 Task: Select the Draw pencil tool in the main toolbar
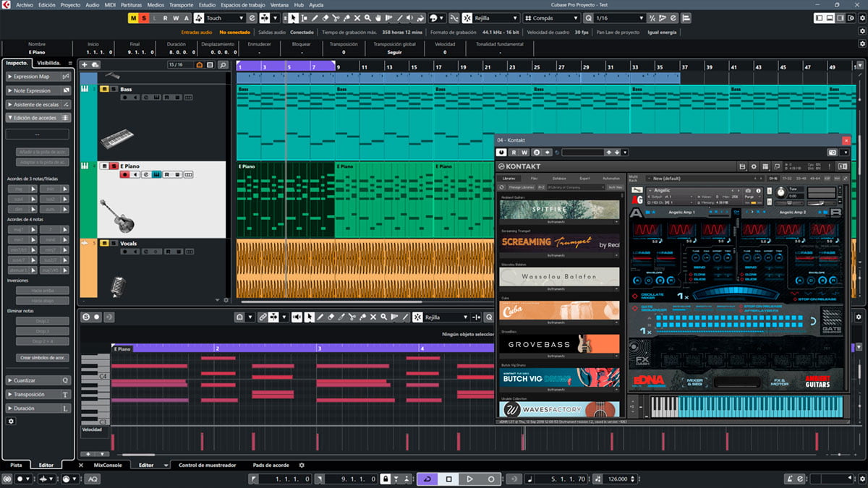click(x=313, y=17)
